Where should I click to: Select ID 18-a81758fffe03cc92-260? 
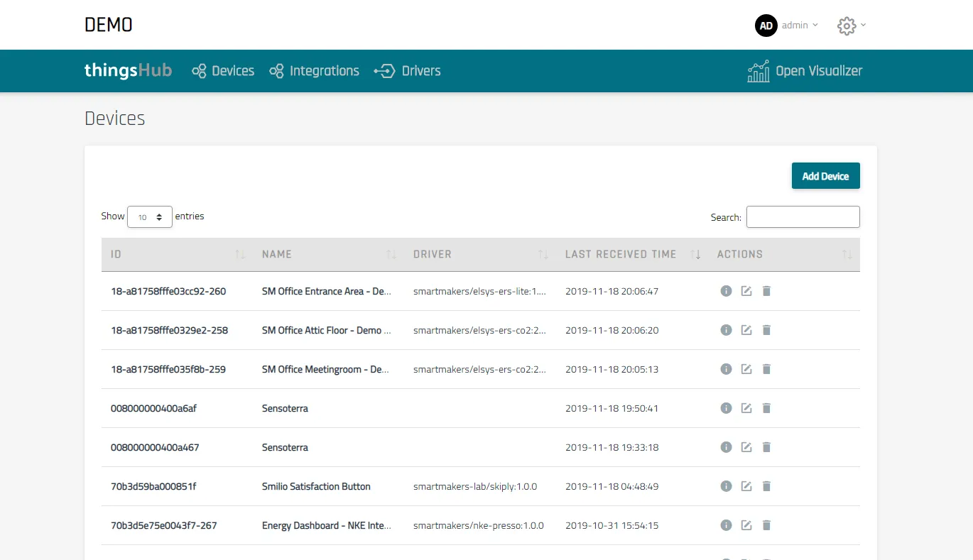click(x=168, y=291)
